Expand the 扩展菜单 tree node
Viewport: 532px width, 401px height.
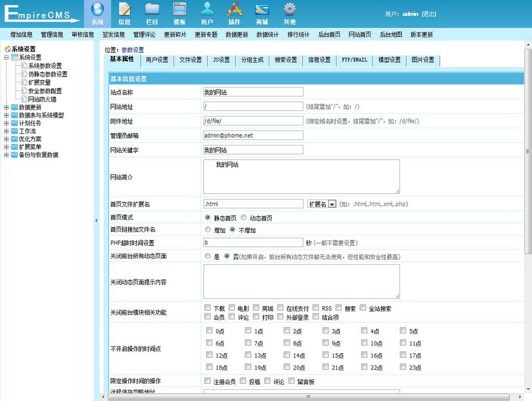pos(6,147)
